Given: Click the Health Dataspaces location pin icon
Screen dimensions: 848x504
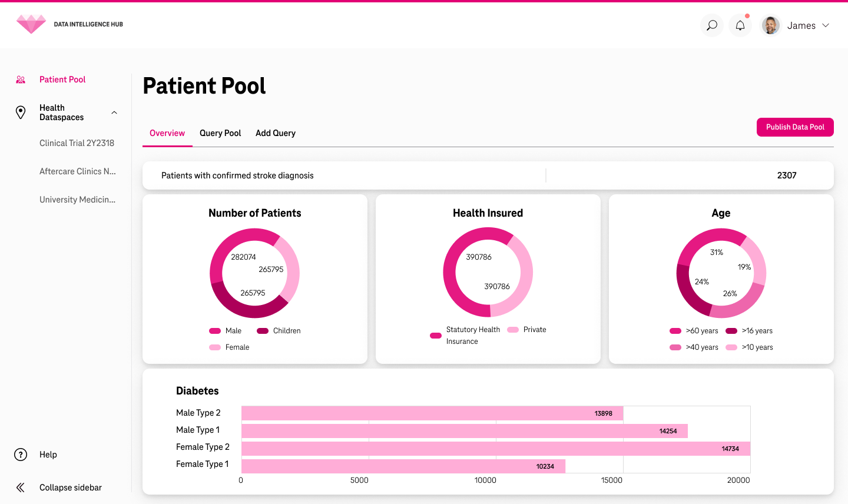Looking at the screenshot, I should pyautogui.click(x=21, y=112).
